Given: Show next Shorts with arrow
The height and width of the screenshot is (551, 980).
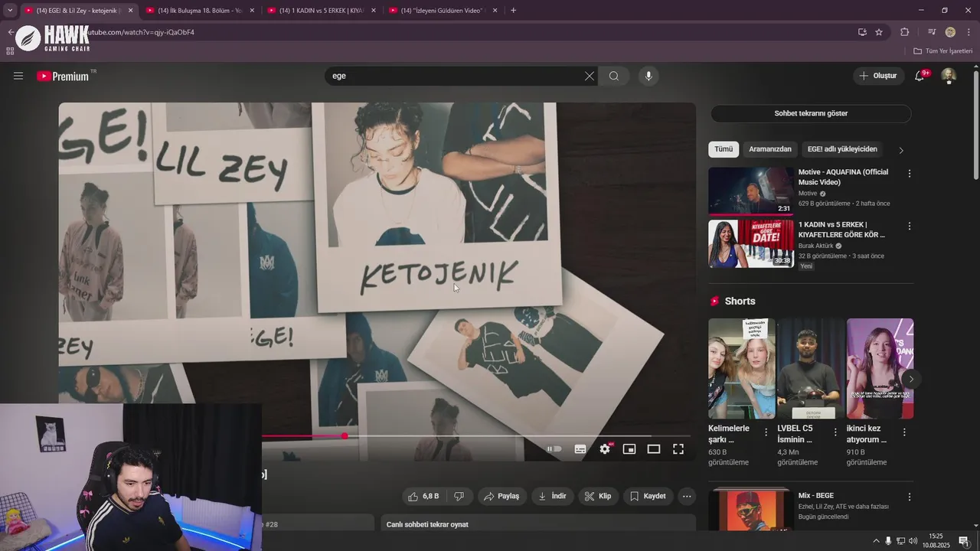Looking at the screenshot, I should click(911, 379).
